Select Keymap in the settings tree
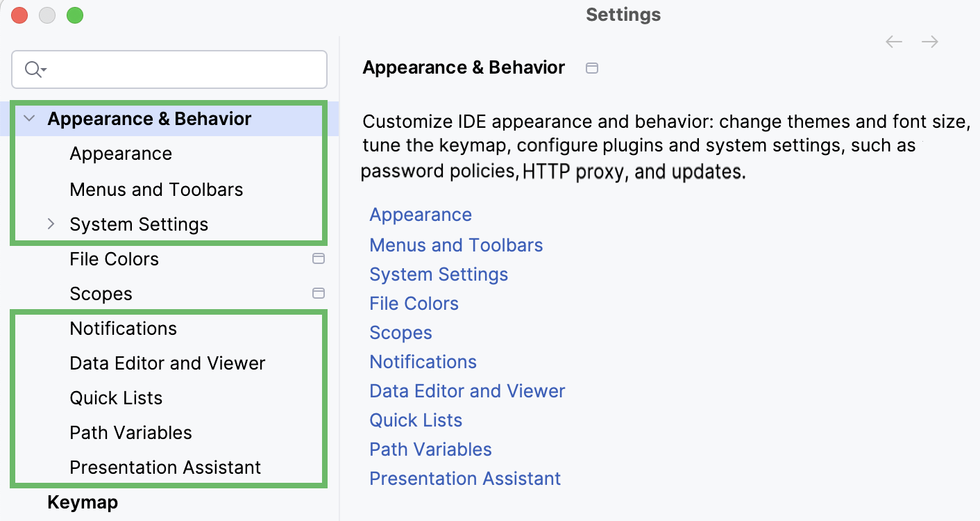 pos(83,502)
